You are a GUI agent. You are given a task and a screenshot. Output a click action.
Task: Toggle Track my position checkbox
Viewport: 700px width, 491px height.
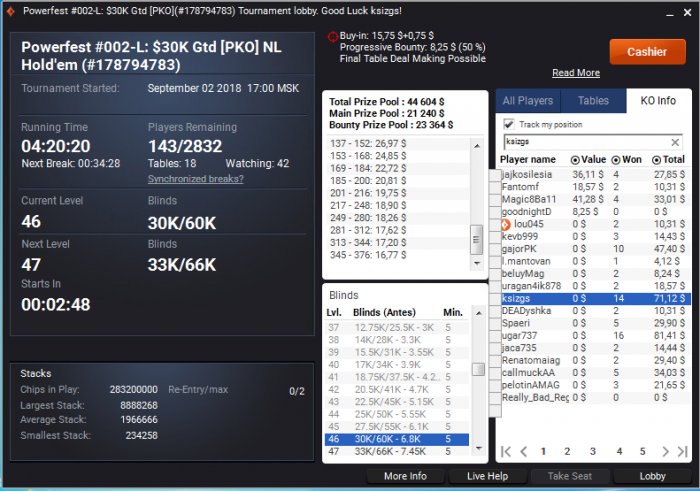[x=508, y=124]
